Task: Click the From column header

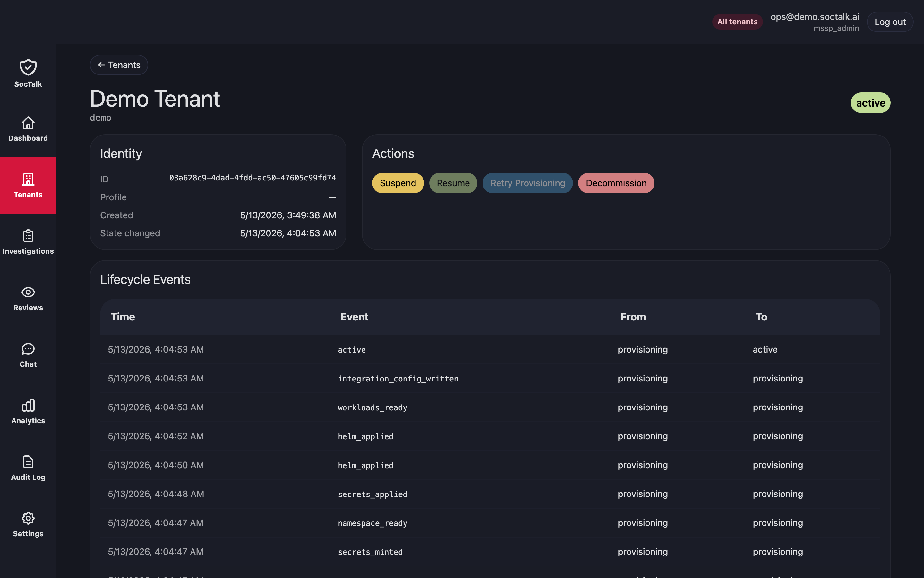Action: [633, 317]
